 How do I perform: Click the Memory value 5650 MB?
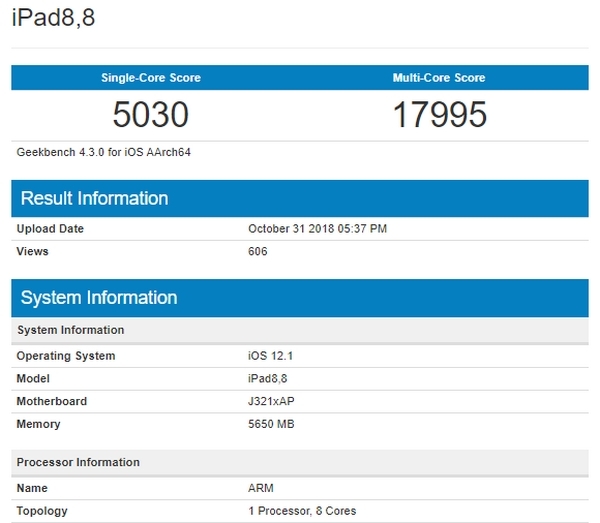[x=271, y=424]
